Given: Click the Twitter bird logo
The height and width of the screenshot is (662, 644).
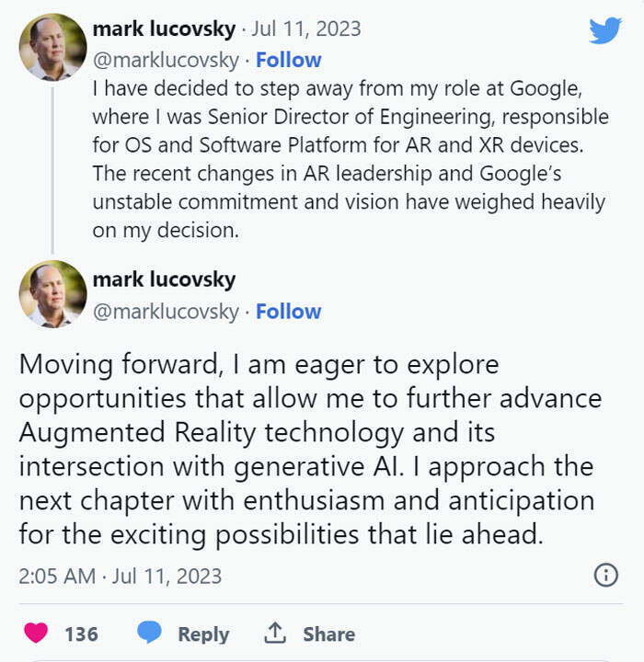Looking at the screenshot, I should (x=604, y=30).
